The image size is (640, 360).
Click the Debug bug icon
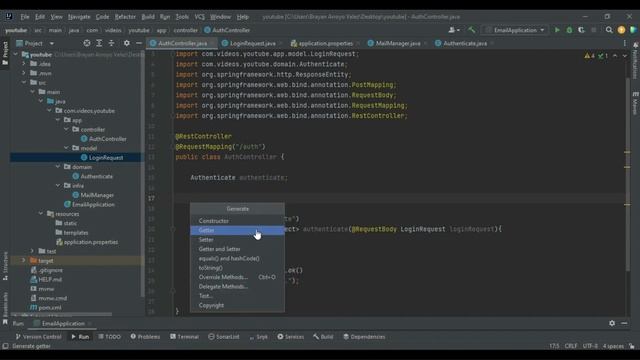point(569,30)
